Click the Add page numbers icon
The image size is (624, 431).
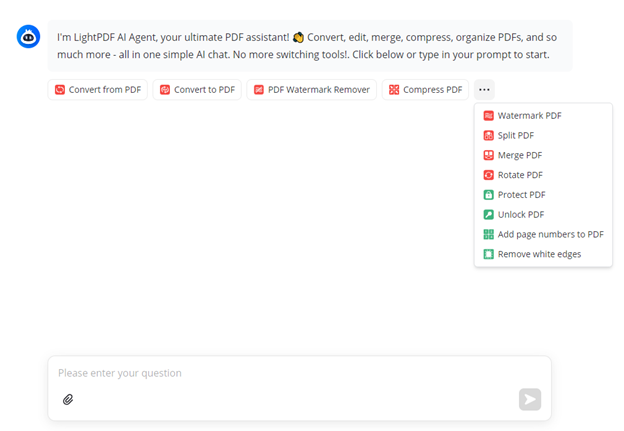click(x=489, y=235)
